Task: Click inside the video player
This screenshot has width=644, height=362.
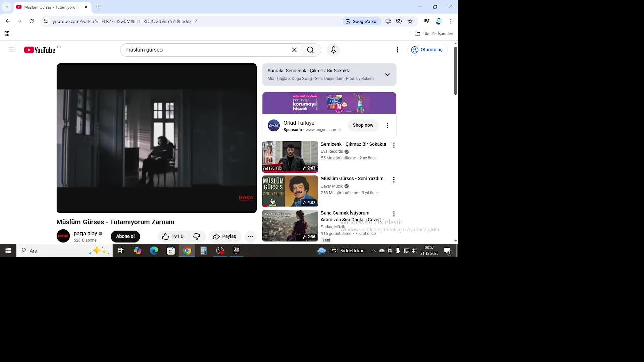Action: [x=156, y=138]
